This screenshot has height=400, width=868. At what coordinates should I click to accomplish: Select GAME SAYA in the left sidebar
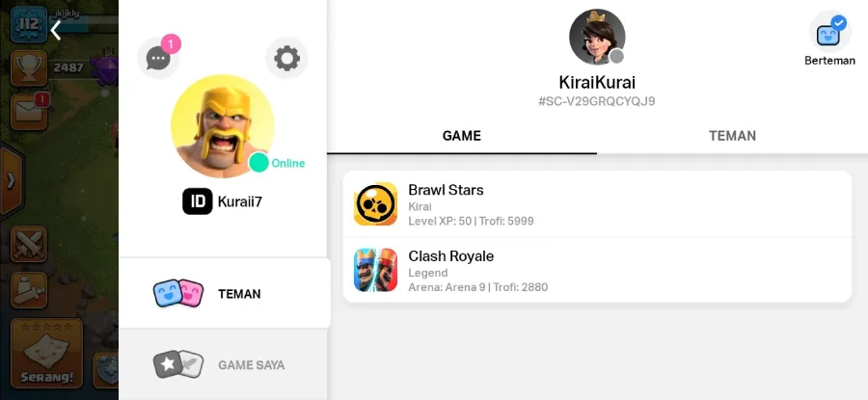pyautogui.click(x=223, y=364)
